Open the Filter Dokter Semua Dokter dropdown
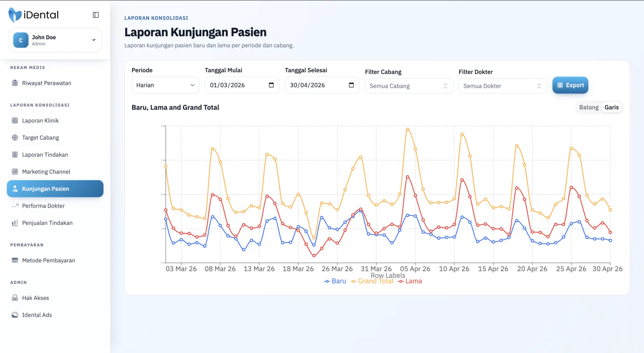Image resolution: width=644 pixels, height=353 pixels. (503, 86)
